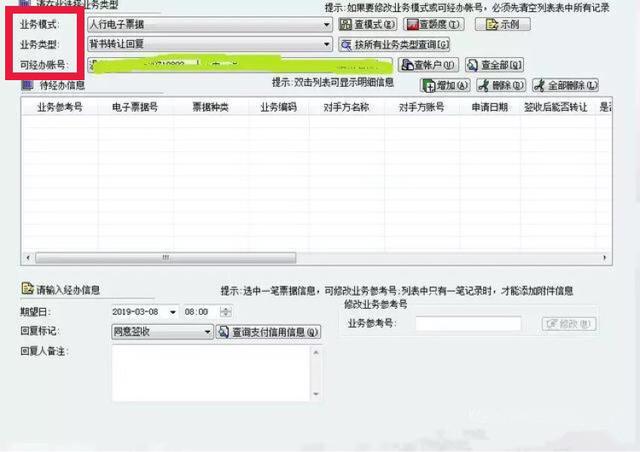The height and width of the screenshot is (452, 640).
Task: Click the table horizontal scrollbar thumb
Action: [x=166, y=258]
